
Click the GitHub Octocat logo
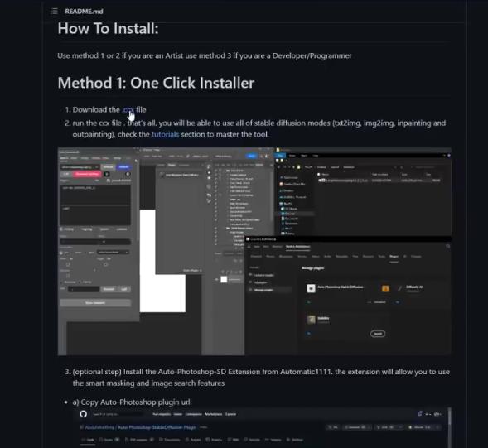[83, 414]
